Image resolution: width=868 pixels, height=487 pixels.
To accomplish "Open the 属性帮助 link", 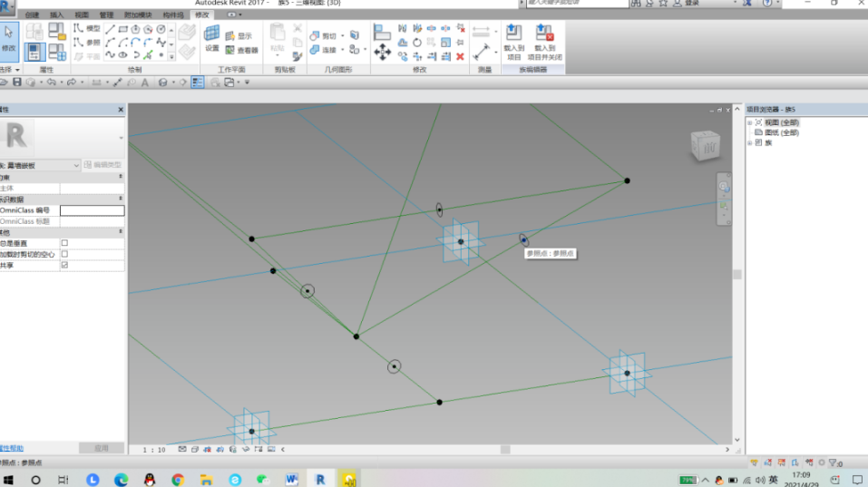I will click(12, 448).
